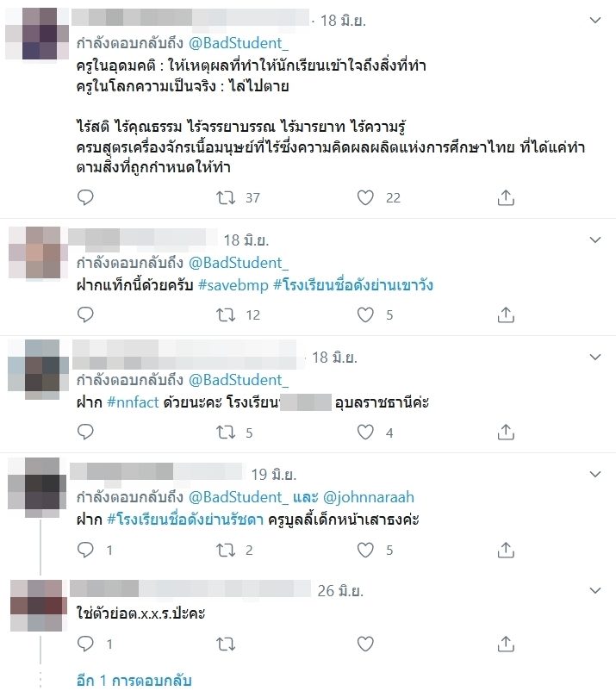Like the tweet with 22 likes
616x691 pixels.
point(365,197)
